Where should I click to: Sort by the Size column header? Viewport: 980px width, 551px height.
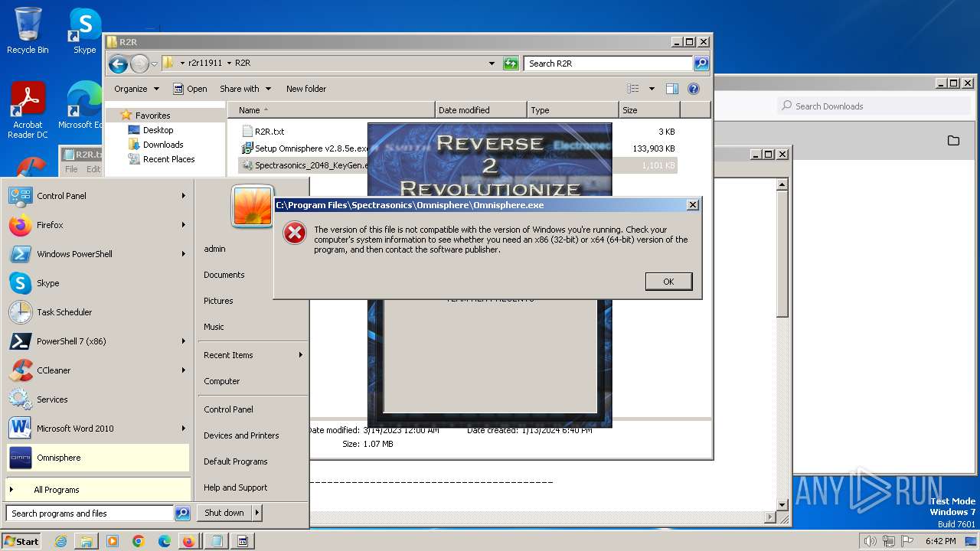pos(649,110)
